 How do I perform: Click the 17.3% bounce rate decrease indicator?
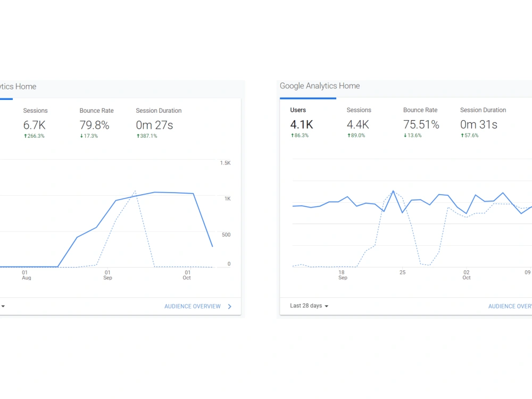89,136
